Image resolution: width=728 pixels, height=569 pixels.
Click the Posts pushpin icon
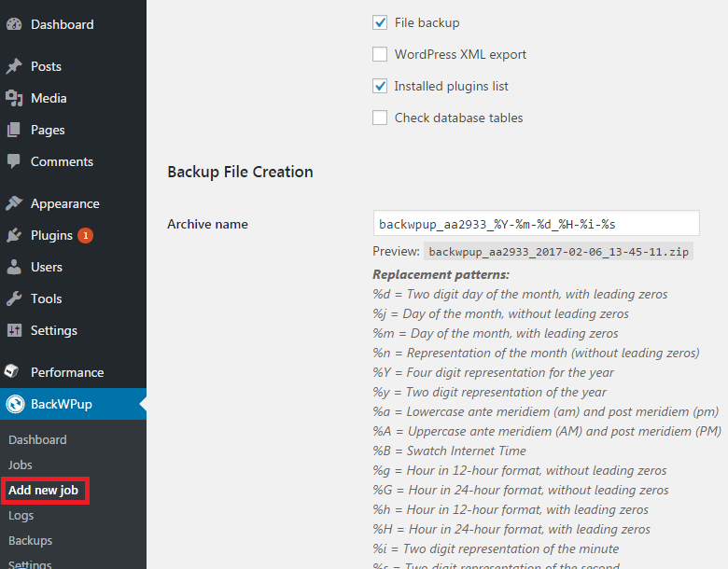14,66
